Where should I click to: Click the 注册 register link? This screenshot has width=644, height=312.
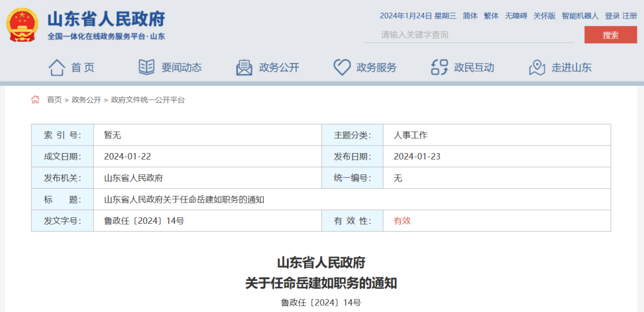pos(630,16)
